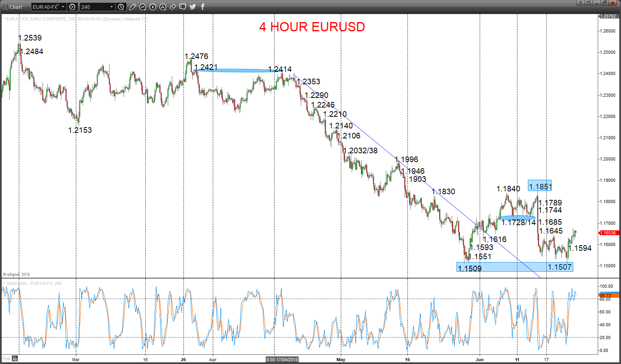Select the 1.2153 low annotation
The height and width of the screenshot is (364, 621).
[x=80, y=130]
